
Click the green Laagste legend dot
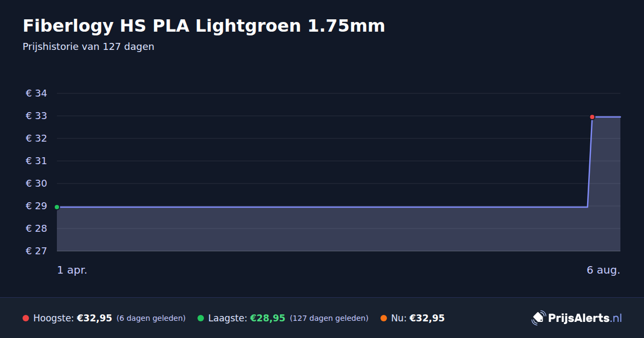[x=201, y=318]
